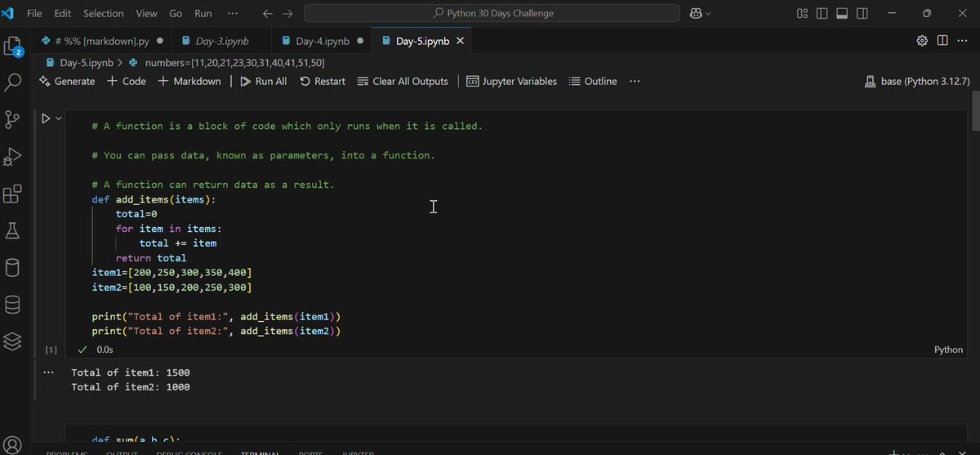Open the Selection menu
Screen dimensions: 980x455
point(104,13)
